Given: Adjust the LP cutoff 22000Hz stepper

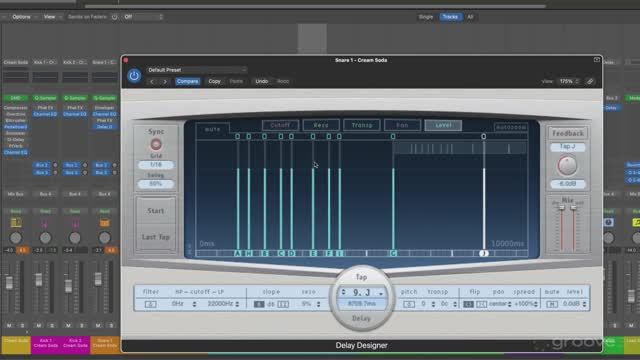Looking at the screenshot, I should click(237, 304).
